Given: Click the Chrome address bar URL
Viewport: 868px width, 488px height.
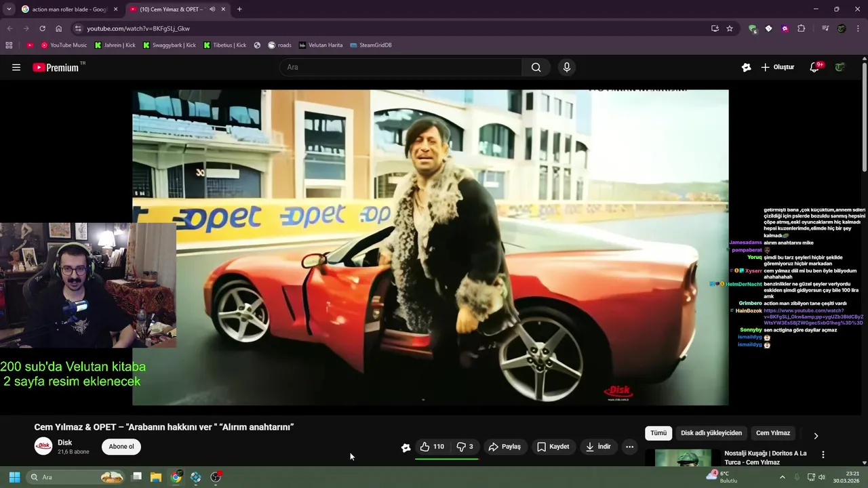Looking at the screenshot, I should [x=138, y=28].
